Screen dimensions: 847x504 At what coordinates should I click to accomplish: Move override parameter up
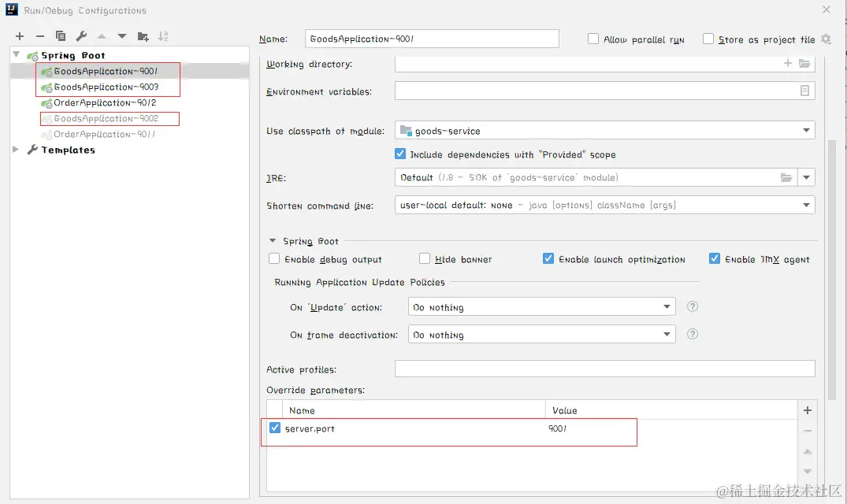(x=808, y=451)
